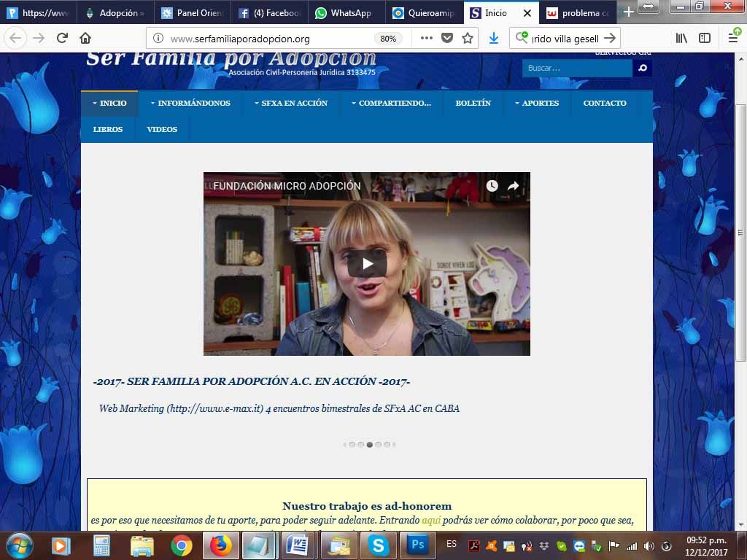Open the LIBROS menu item

[x=108, y=129]
